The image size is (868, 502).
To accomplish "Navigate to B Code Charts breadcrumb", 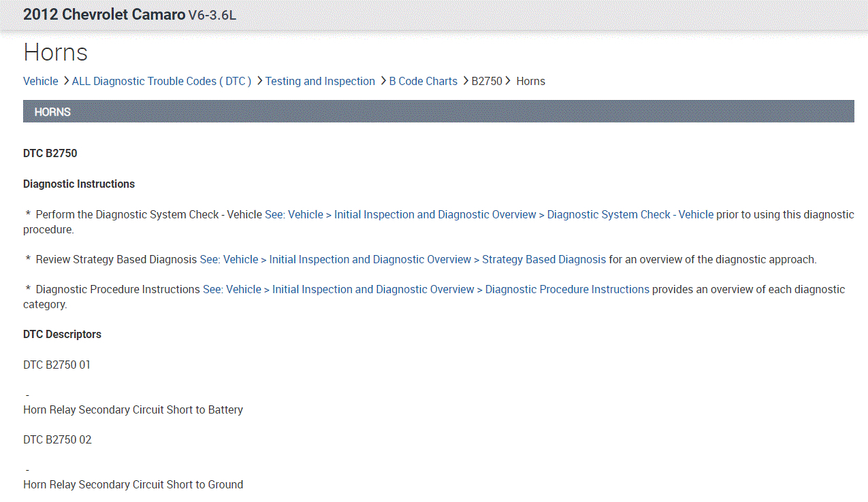I will pos(423,82).
